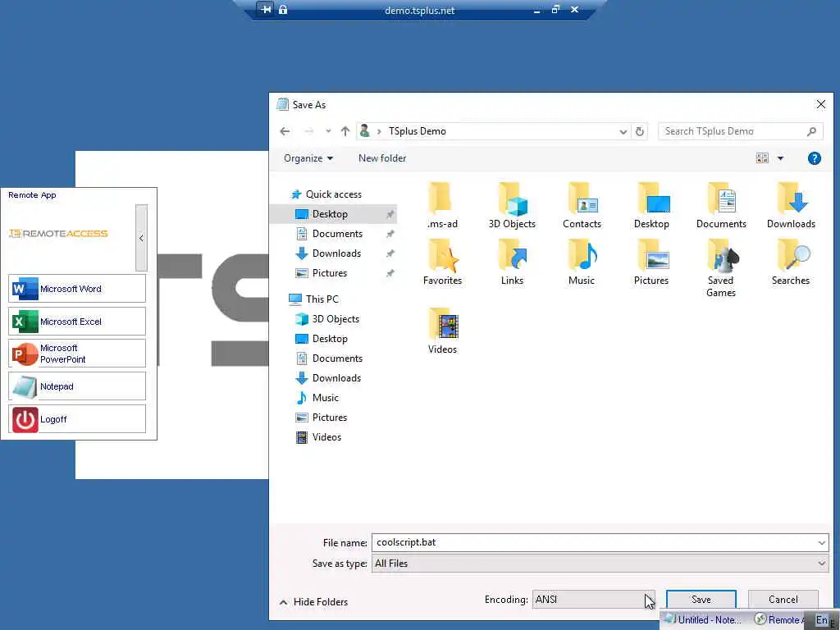840x630 pixels.
Task: Select Pictures under Quick access
Action: (330, 273)
